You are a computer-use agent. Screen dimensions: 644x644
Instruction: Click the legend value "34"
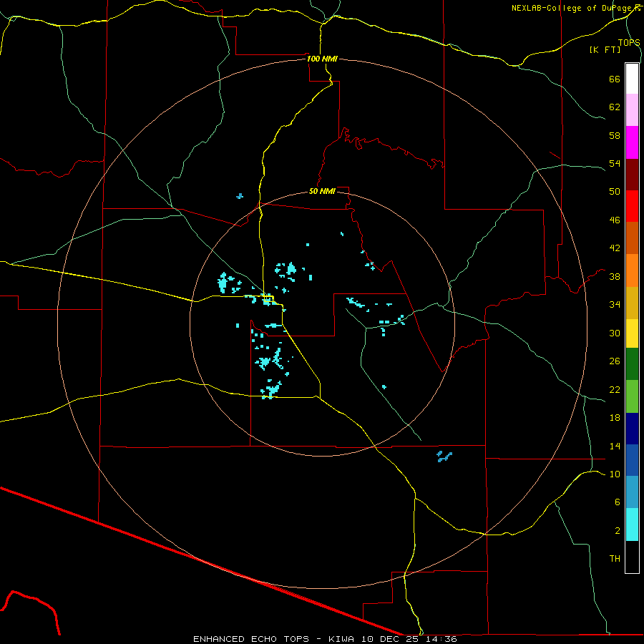tap(615, 305)
